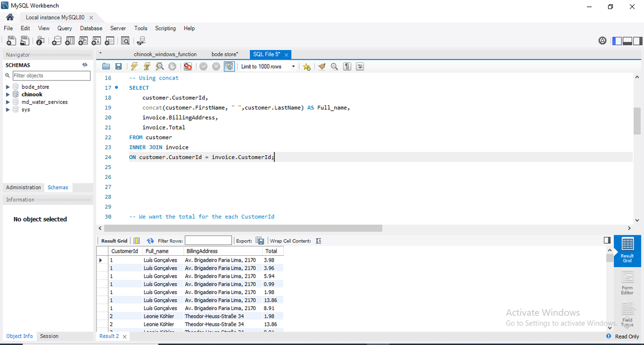
Task: Click the new SQL tab icon
Action: click(x=11, y=40)
